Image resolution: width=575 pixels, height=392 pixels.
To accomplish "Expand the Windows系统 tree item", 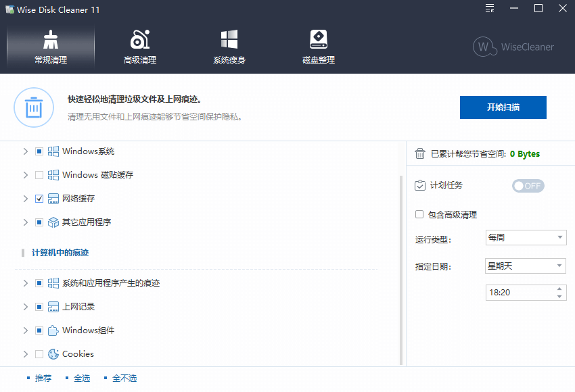I will (x=26, y=151).
